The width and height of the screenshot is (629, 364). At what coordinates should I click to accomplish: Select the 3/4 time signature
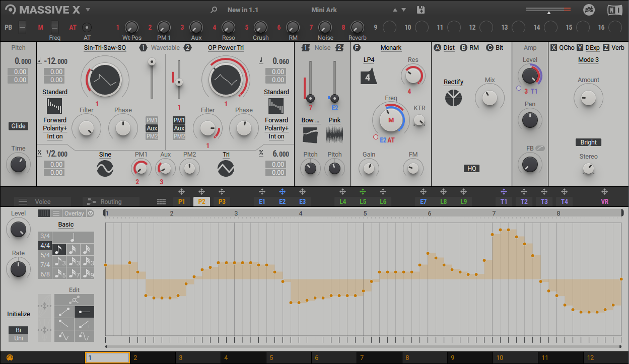coord(45,236)
